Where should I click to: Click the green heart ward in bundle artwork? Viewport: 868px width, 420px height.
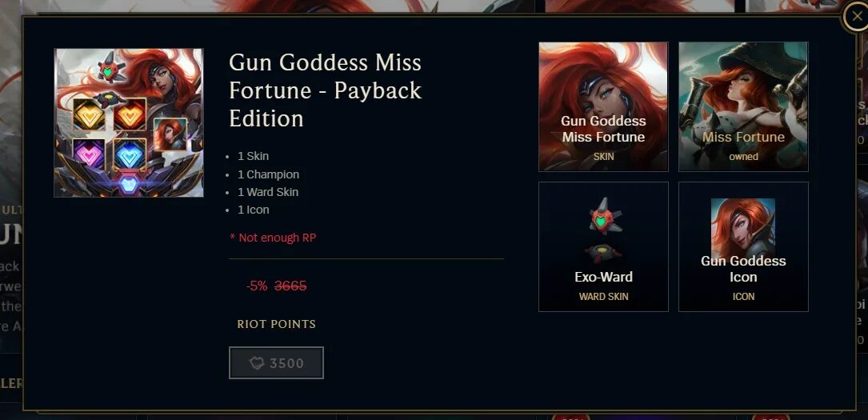point(110,70)
